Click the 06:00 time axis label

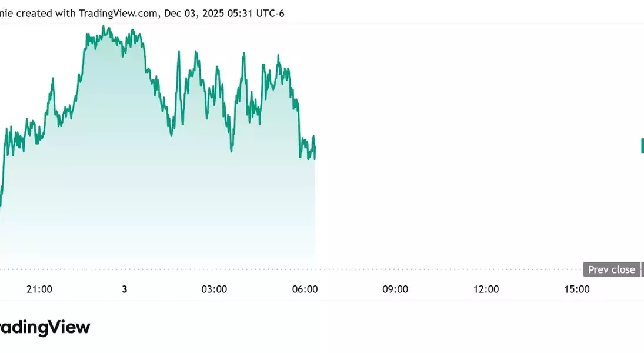tap(305, 289)
